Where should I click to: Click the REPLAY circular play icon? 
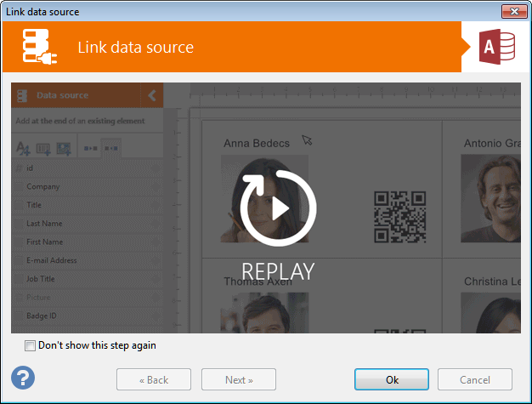278,208
